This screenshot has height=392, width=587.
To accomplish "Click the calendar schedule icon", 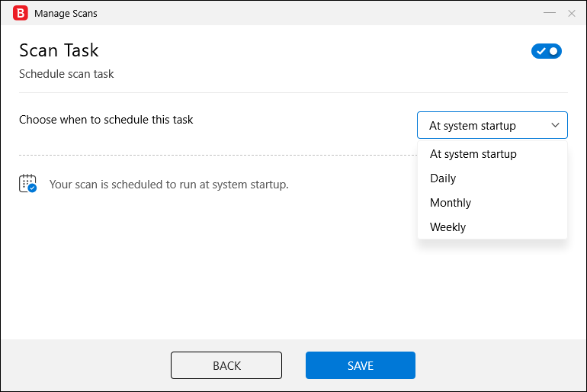I will (27, 184).
